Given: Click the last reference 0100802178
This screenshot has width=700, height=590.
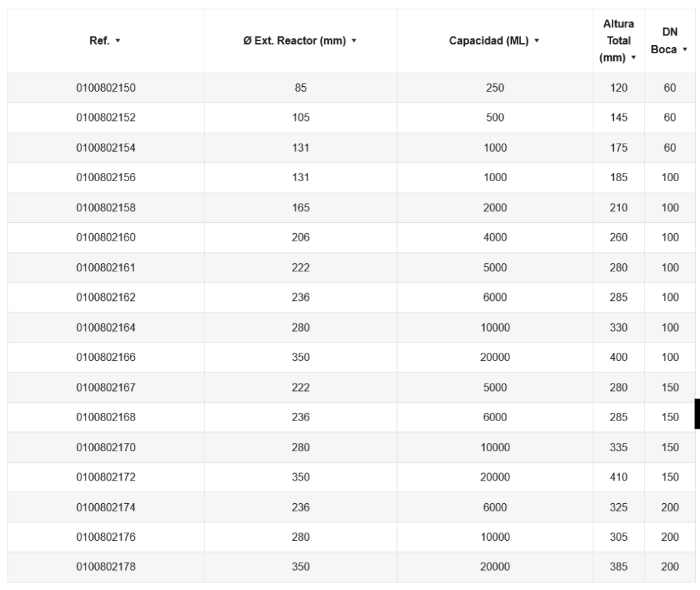Looking at the screenshot, I should click(106, 567).
